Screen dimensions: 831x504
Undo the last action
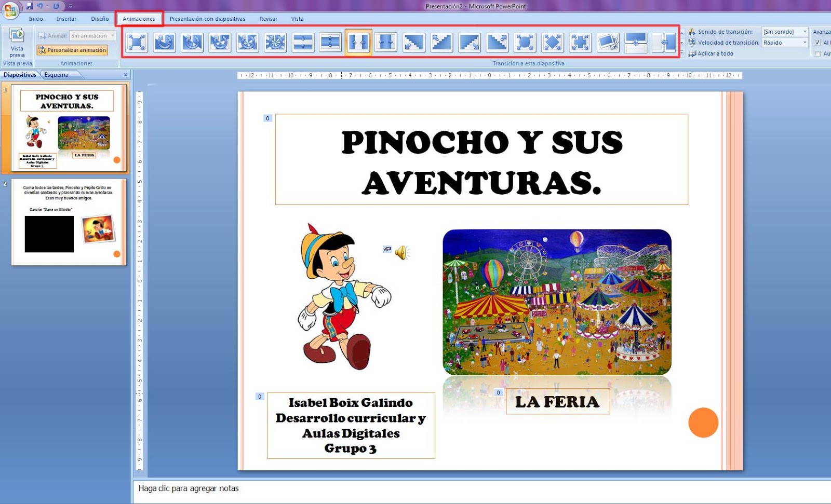40,6
